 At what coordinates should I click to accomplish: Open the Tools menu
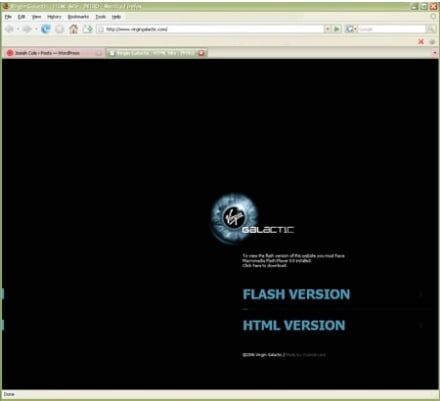[101, 17]
